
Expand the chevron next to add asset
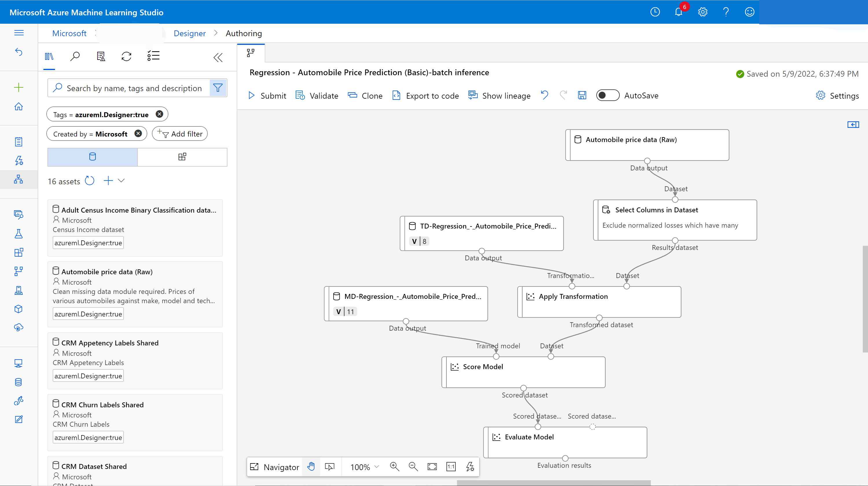click(121, 181)
